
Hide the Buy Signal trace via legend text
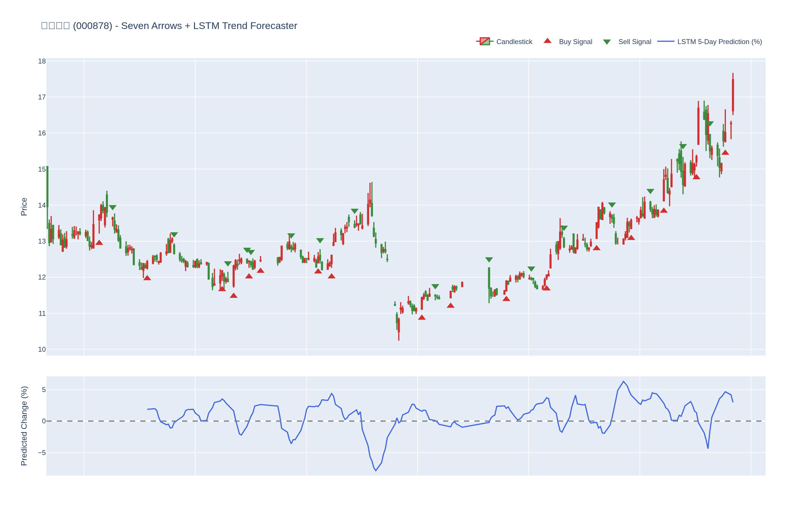tap(575, 42)
